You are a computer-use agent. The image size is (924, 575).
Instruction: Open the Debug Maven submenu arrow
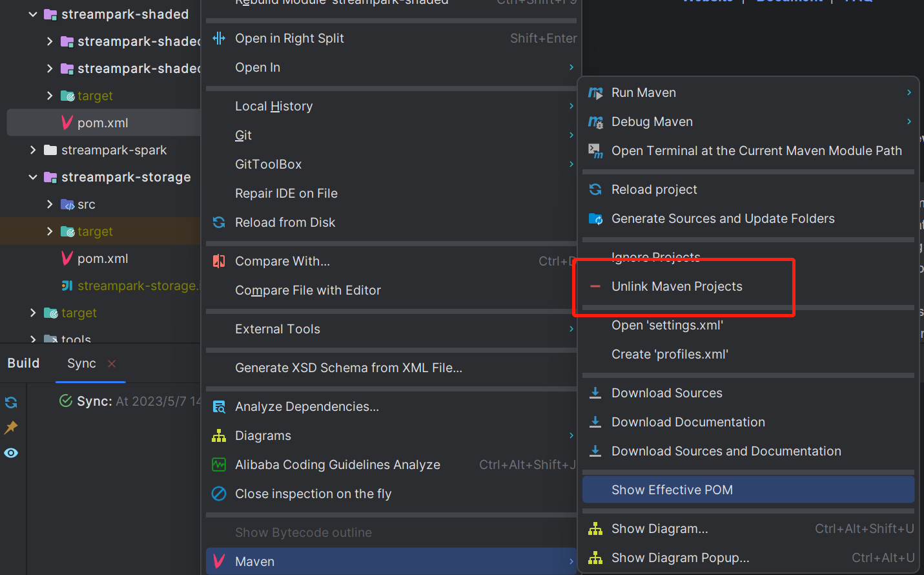tap(909, 121)
